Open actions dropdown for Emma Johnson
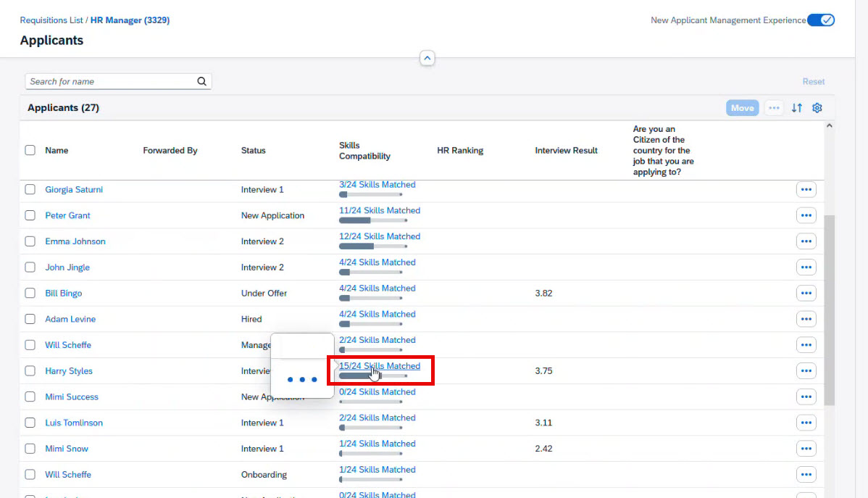The image size is (868, 498). pos(806,242)
